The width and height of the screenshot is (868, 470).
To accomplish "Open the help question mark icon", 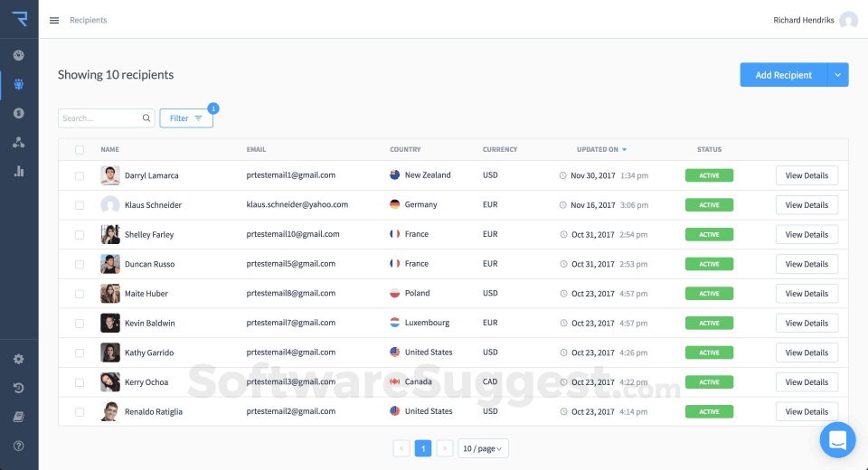I will tap(19, 446).
